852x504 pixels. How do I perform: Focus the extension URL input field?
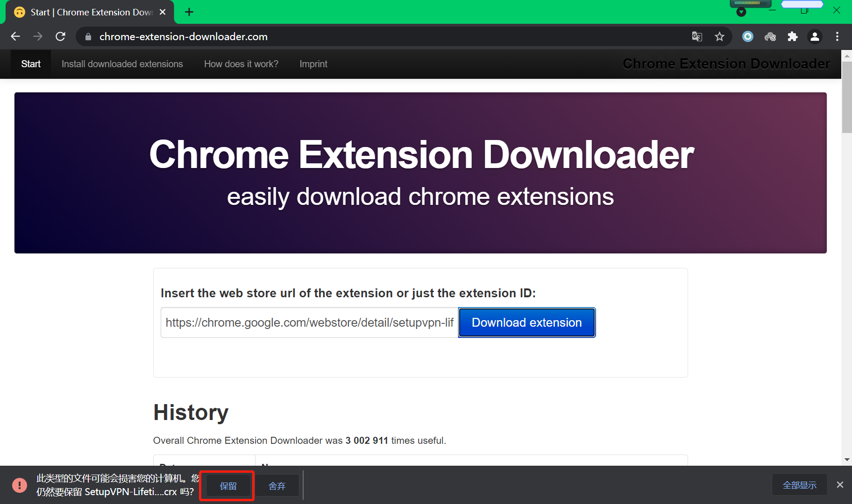[x=309, y=322]
